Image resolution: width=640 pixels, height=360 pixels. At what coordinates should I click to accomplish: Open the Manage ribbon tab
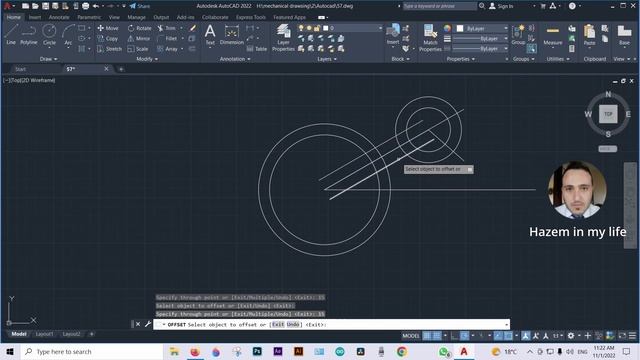[x=136, y=17]
